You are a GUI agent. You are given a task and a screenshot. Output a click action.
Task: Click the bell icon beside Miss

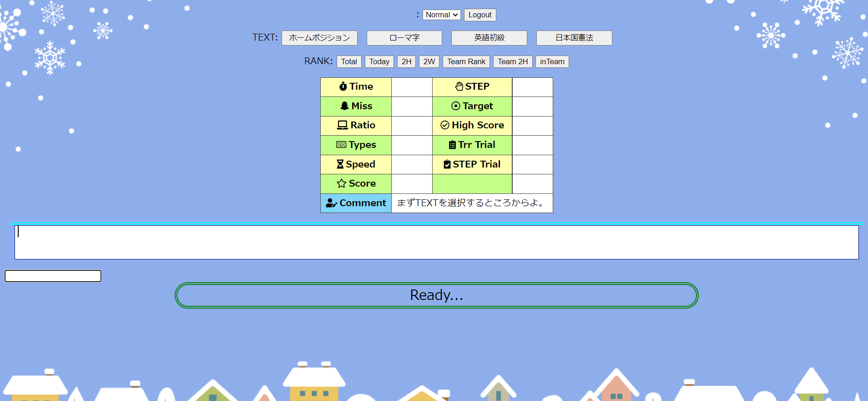pyautogui.click(x=344, y=106)
